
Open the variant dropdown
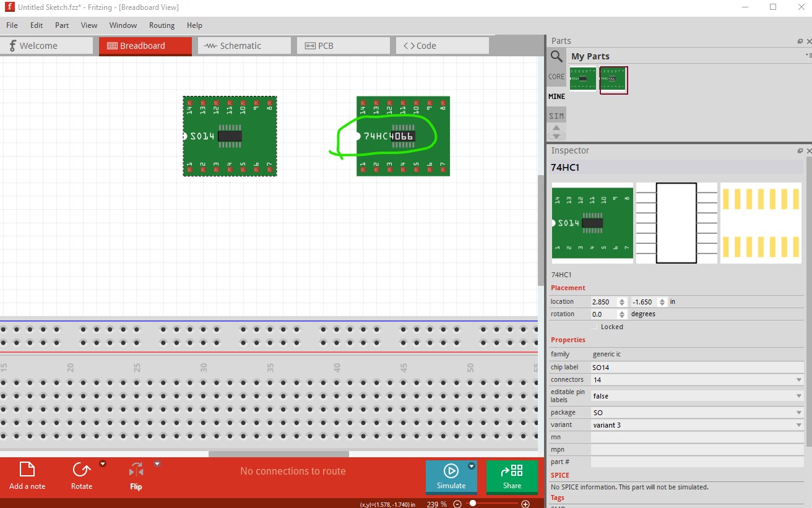[x=698, y=424]
